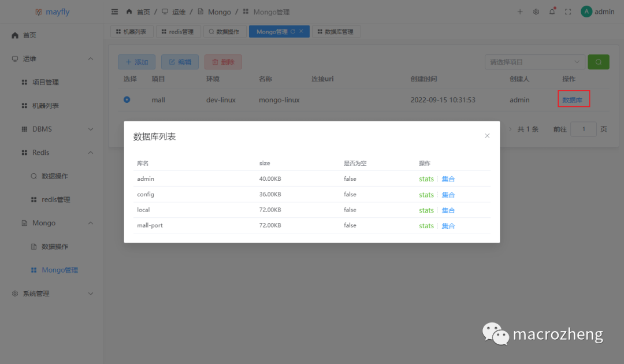The image size is (624, 364).
Task: Select the radio button on the mall row
Action: 127,99
